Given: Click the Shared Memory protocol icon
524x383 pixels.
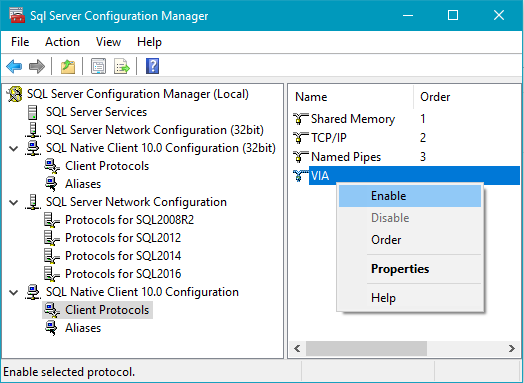Looking at the screenshot, I should point(300,119).
